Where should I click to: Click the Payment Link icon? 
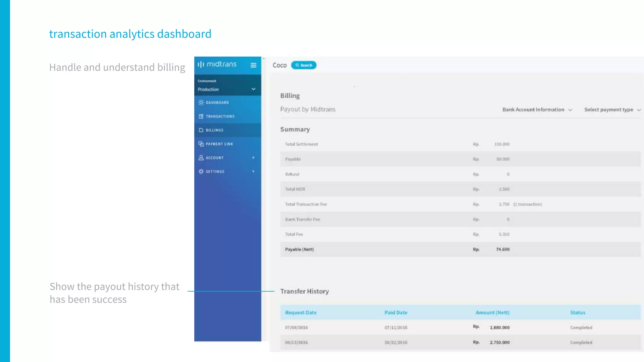click(201, 144)
